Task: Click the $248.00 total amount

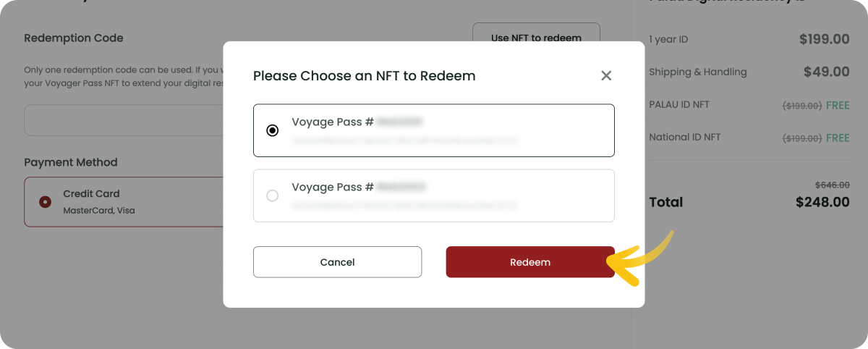Action: click(x=822, y=203)
